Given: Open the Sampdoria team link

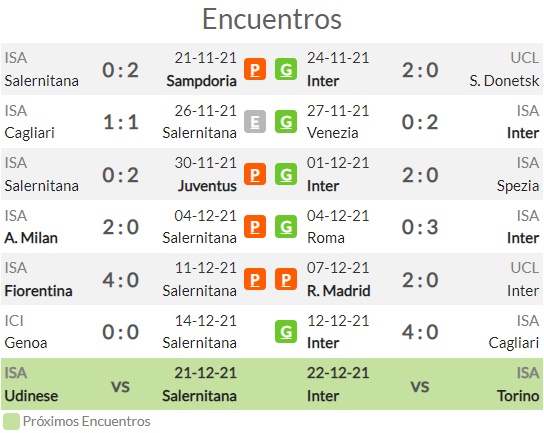Looking at the screenshot, I should point(201,81).
